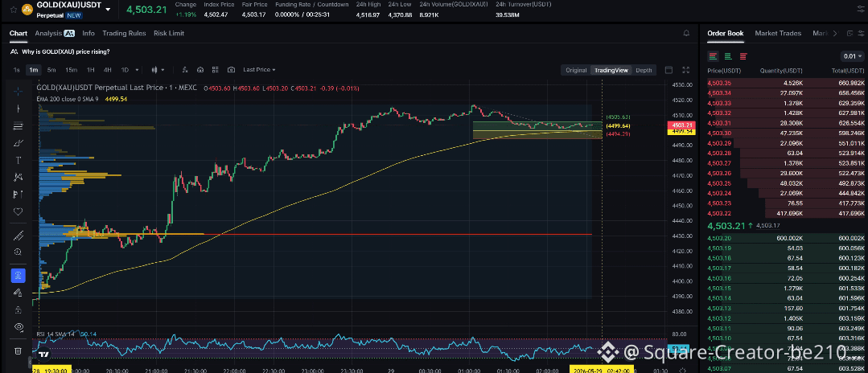Open the Last Price dropdown
The width and height of the screenshot is (868, 373).
(259, 70)
